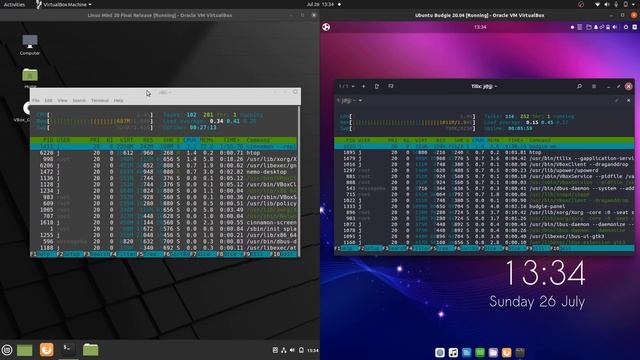This screenshot has height=360, width=640.
Task: Open Nemo folder icon in Mint panel
Action: coord(91,350)
